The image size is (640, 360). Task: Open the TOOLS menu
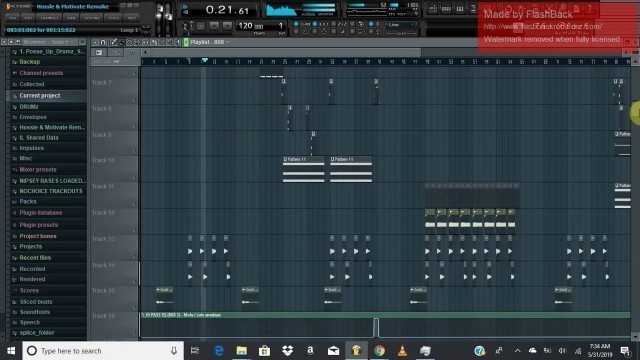(113, 18)
